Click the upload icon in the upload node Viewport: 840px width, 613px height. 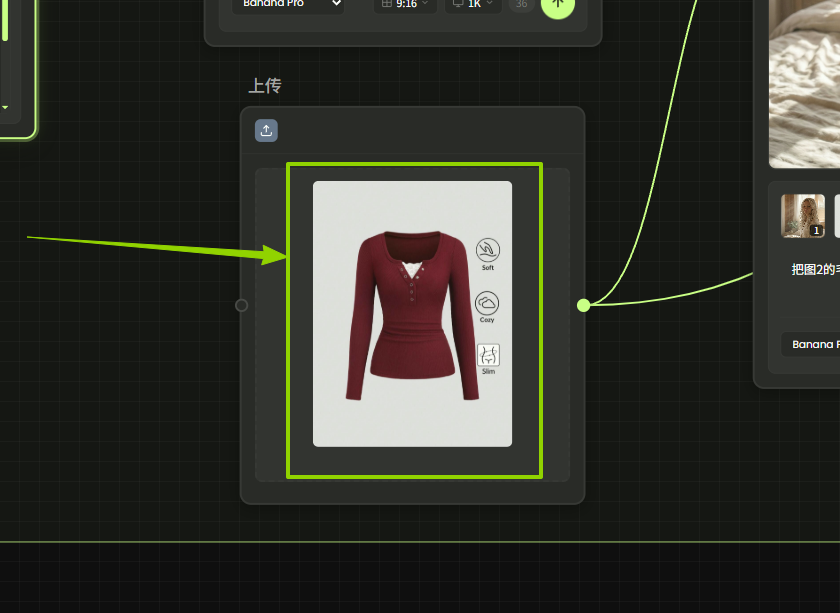coord(266,131)
